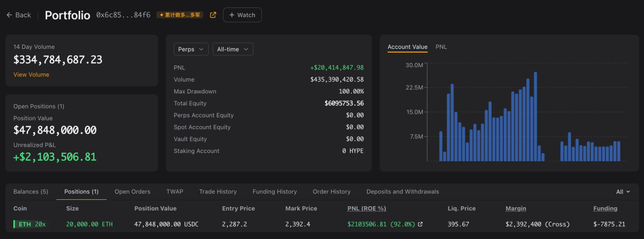The image size is (644, 239).
Task: Open the Perps dropdown
Action: (191, 49)
